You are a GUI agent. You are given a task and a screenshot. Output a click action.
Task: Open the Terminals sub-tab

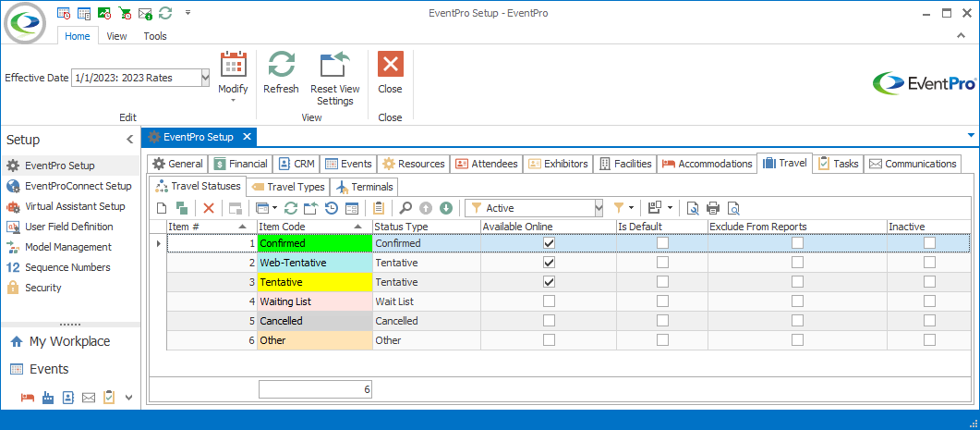click(x=364, y=187)
